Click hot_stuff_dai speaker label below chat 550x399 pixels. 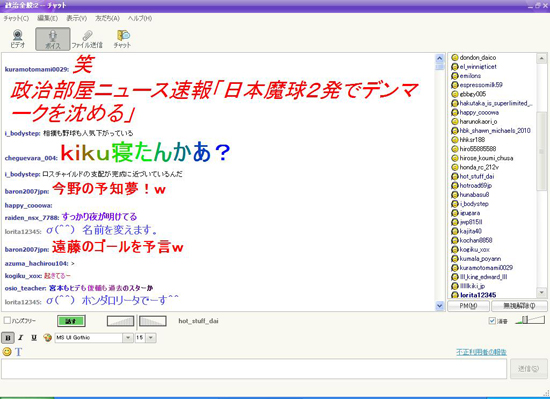click(198, 321)
